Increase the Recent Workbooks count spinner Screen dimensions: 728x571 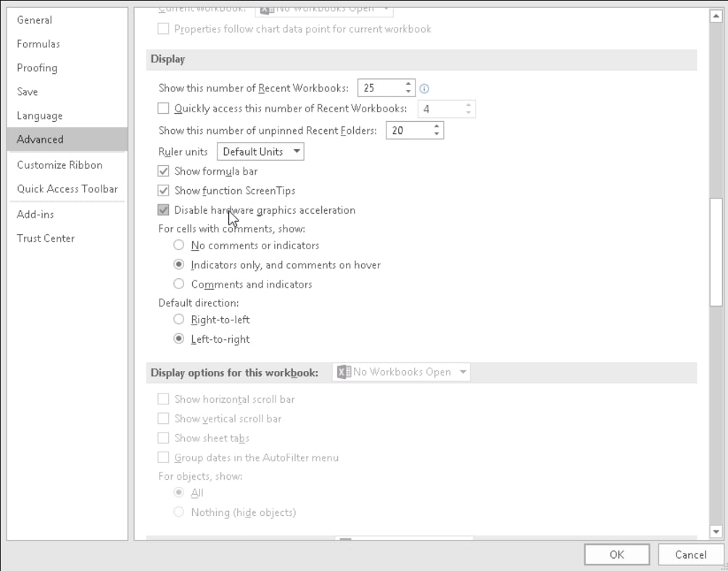[408, 84]
